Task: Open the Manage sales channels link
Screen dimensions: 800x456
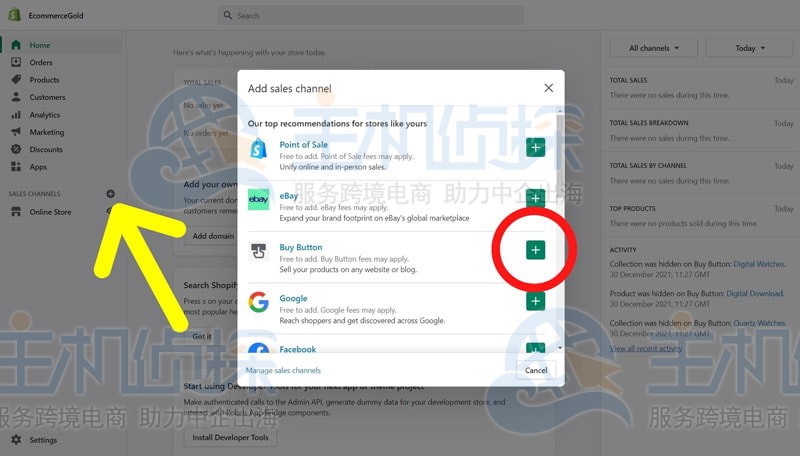Action: point(283,370)
